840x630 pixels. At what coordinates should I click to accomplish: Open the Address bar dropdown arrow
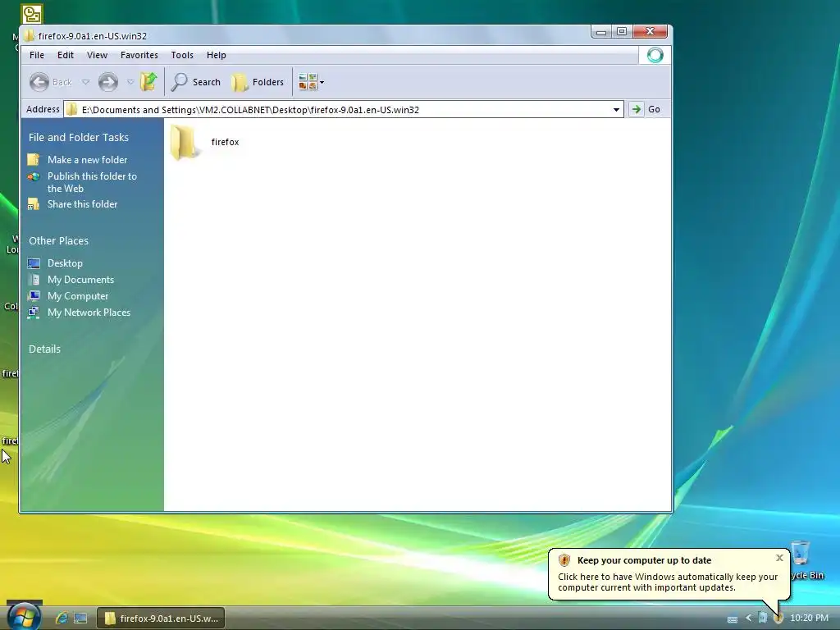pyautogui.click(x=616, y=110)
